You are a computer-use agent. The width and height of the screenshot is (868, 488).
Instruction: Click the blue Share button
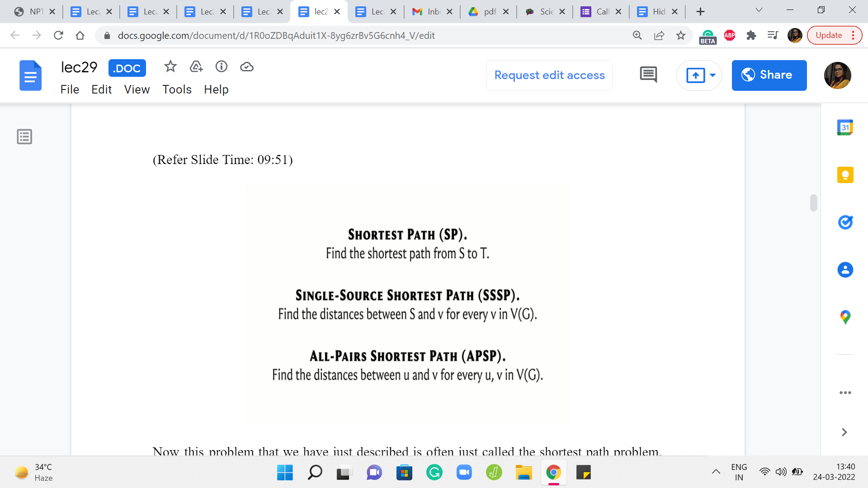click(769, 75)
